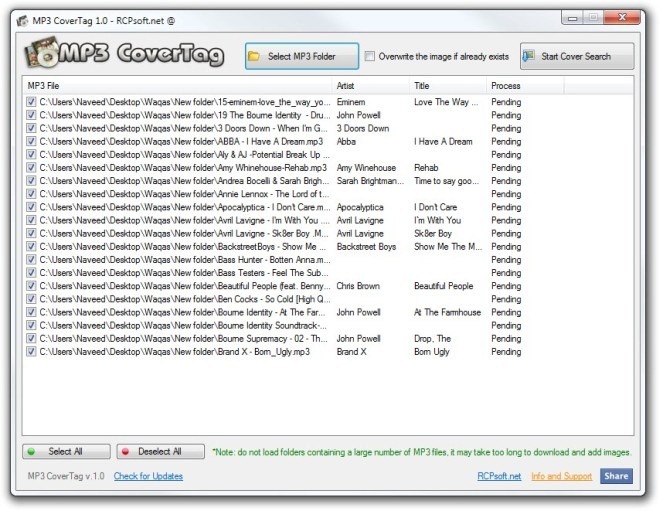Screen dimensions: 660x511
Task: Select the Brand X artist cell
Action: 351,351
